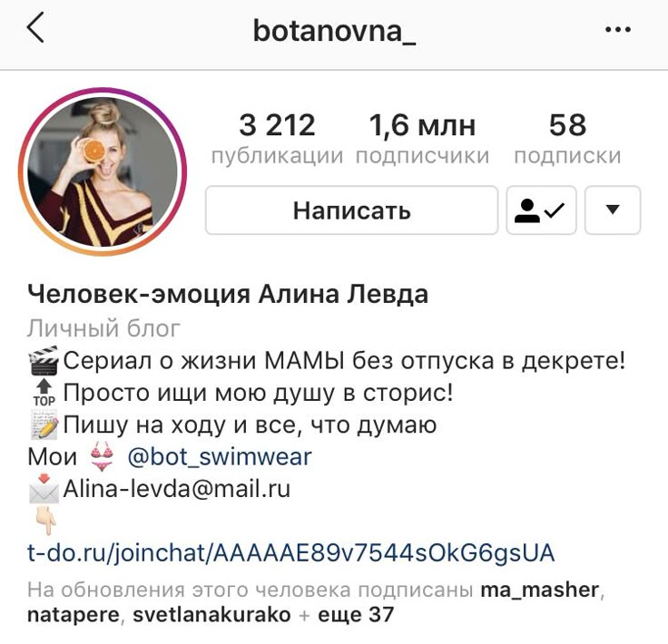Image resolution: width=668 pixels, height=644 pixels.
Task: Open natapere follower profile
Action: coord(74,615)
